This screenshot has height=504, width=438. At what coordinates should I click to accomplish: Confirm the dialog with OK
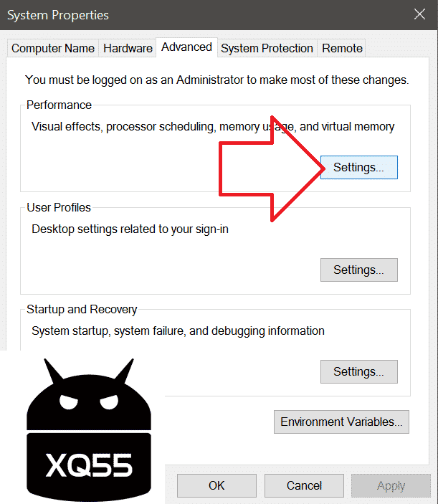(216, 485)
